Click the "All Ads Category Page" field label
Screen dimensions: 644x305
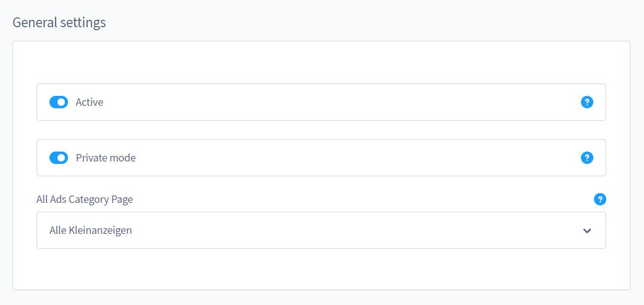(x=85, y=199)
